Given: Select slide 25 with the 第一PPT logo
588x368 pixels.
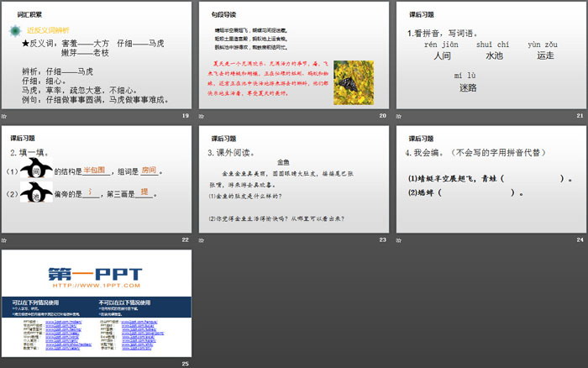Looking at the screenshot, I should click(97, 302).
